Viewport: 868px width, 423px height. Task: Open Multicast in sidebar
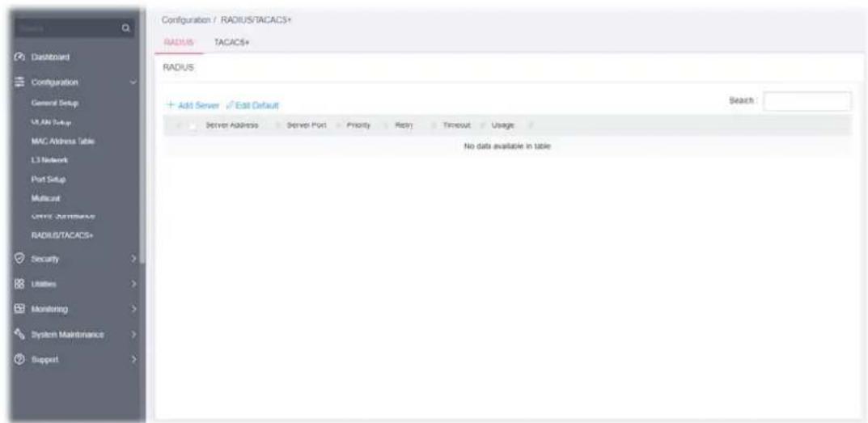pos(46,197)
